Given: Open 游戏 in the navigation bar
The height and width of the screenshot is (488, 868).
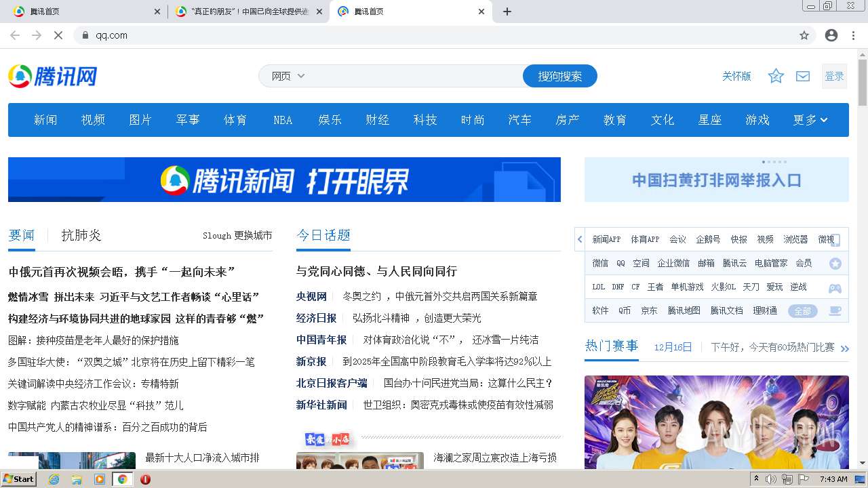Looking at the screenshot, I should 757,120.
